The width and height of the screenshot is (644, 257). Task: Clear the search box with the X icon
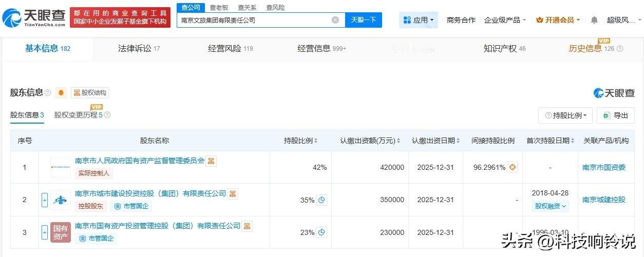(335, 20)
